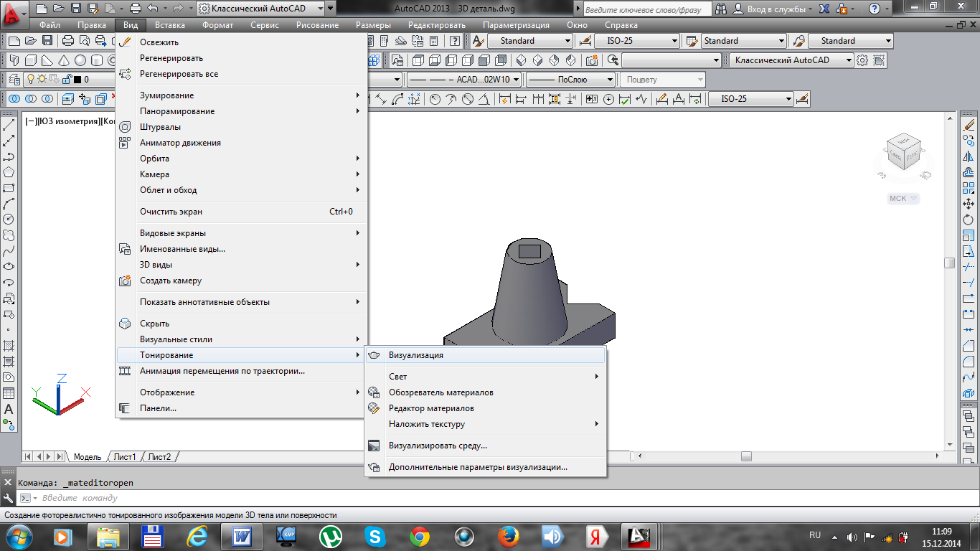Toggle layer 0 on/off lightbulb icon
This screenshot has height=551, width=980.
pyautogui.click(x=31, y=80)
